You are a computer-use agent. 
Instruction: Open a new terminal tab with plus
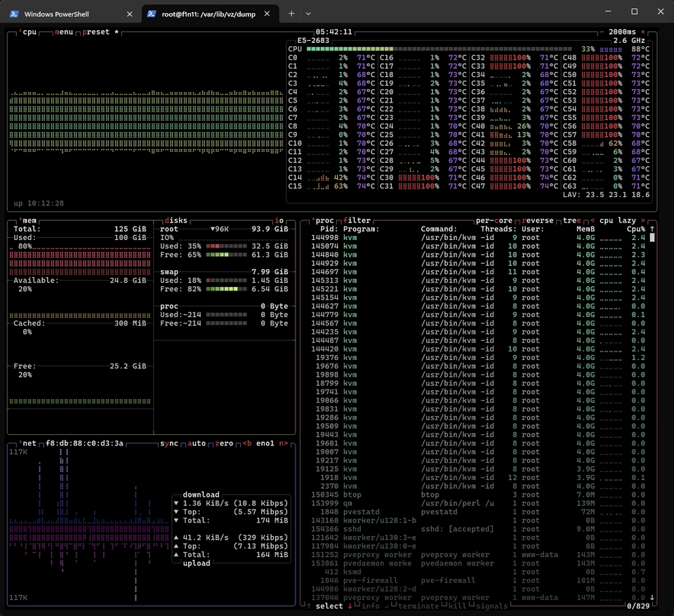tap(291, 14)
